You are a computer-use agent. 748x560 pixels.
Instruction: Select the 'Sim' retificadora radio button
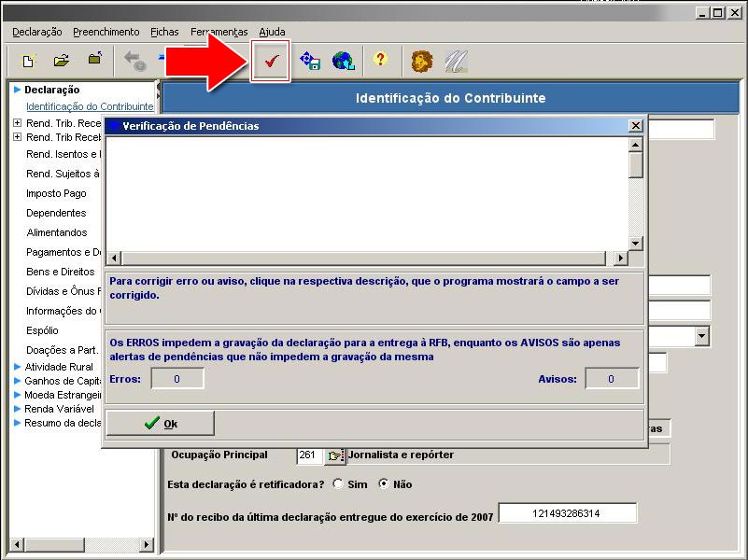(x=338, y=484)
